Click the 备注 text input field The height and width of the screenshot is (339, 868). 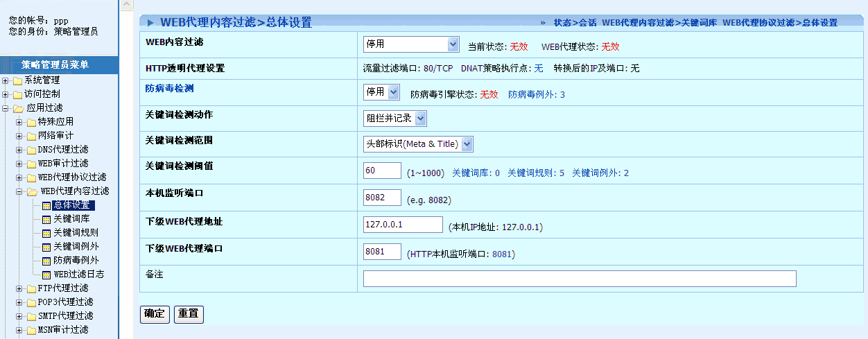pos(579,279)
